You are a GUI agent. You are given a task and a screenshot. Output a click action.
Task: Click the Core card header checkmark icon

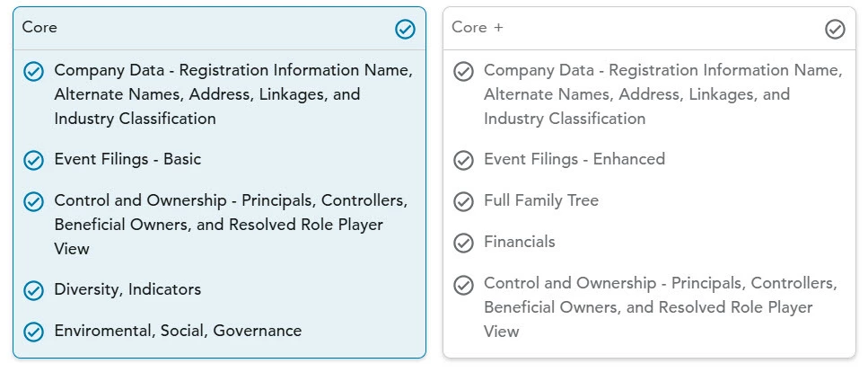[x=405, y=30]
